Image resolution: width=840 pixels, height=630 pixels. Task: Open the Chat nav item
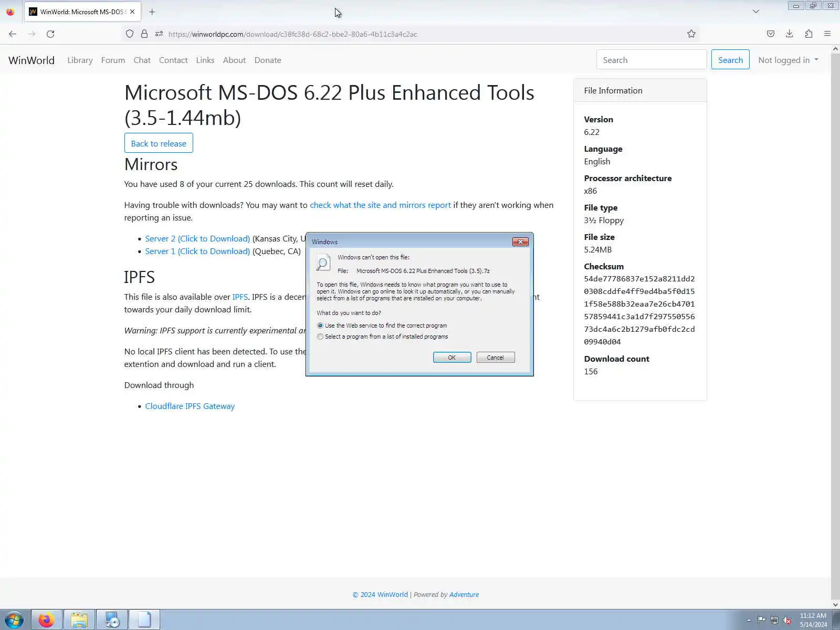(142, 60)
